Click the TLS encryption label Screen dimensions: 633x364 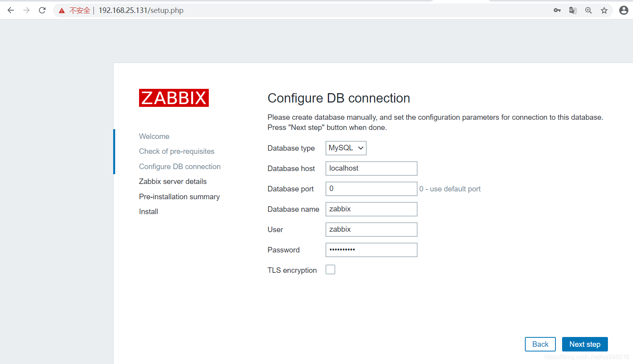coord(292,270)
